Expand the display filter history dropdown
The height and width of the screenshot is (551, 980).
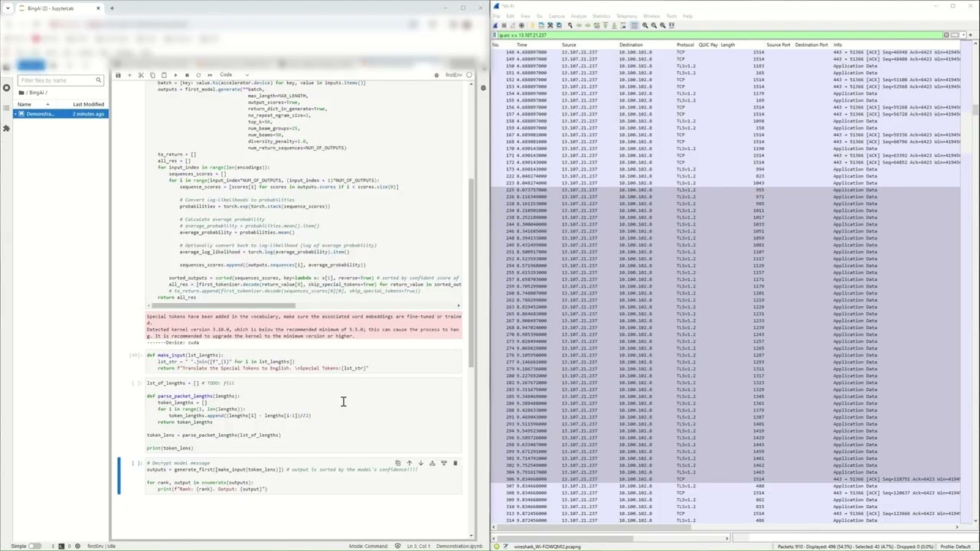click(963, 35)
